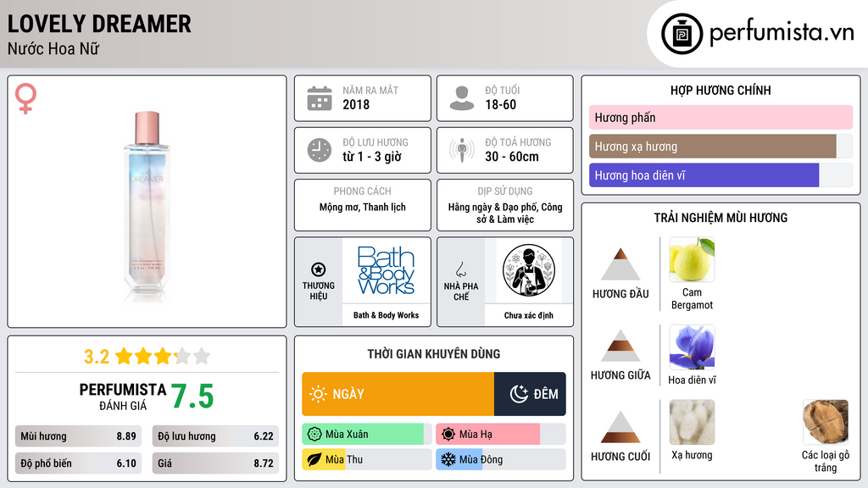Click the sun icon for Mùa Hạ
Viewport: 868px width, 488px height.
tap(448, 435)
